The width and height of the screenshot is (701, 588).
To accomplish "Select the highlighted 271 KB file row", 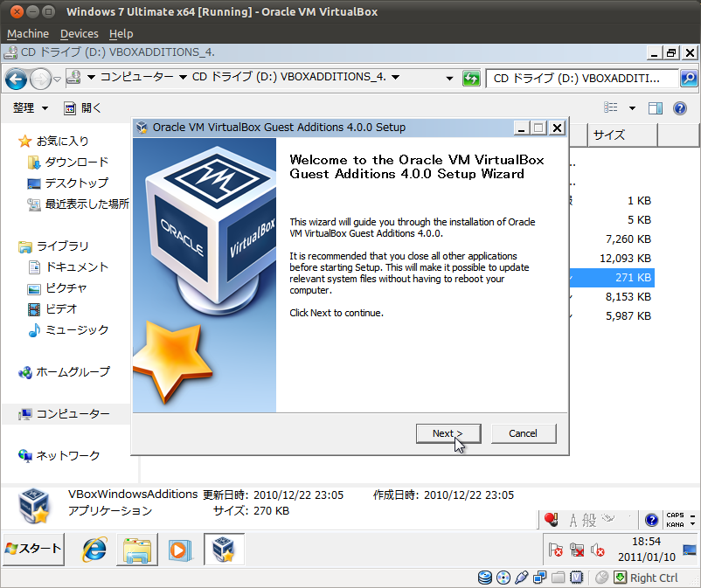I will point(612,278).
